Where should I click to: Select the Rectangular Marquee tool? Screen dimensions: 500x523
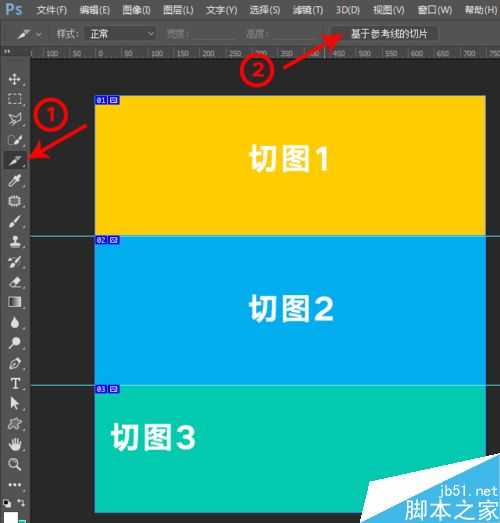14,99
